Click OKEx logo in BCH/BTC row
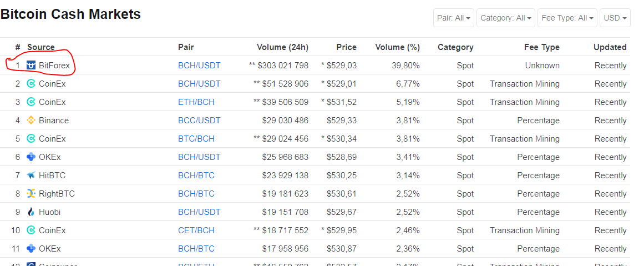The height and width of the screenshot is (266, 644). 31,249
